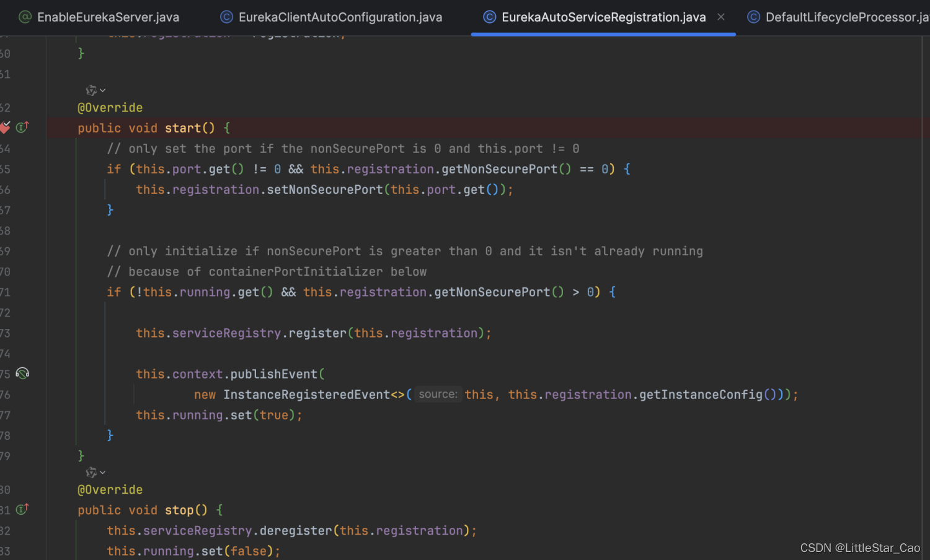Toggle the breakpoint on the start() line
This screenshot has height=560, width=930.
click(x=5, y=128)
